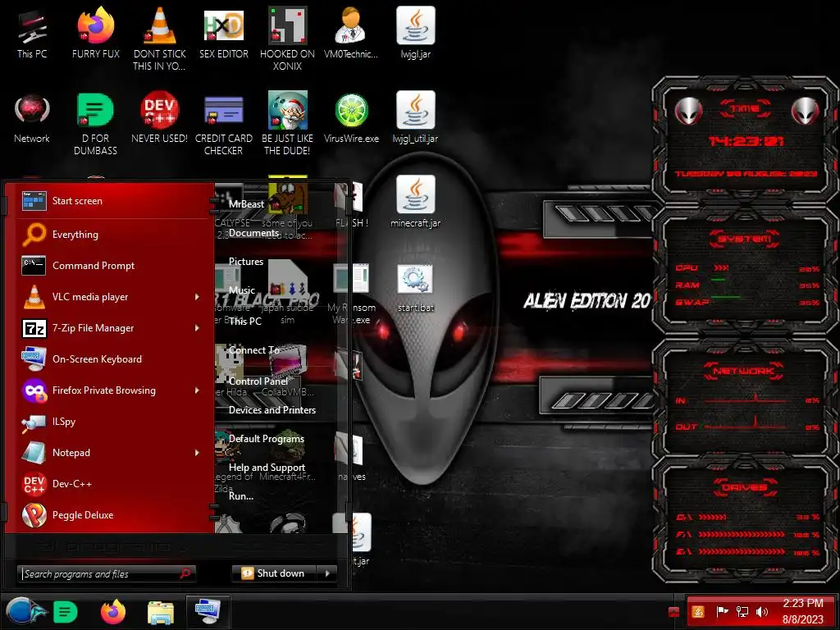Launch Dev-C++ from the Start menu
This screenshot has height=630, width=840.
[111, 484]
